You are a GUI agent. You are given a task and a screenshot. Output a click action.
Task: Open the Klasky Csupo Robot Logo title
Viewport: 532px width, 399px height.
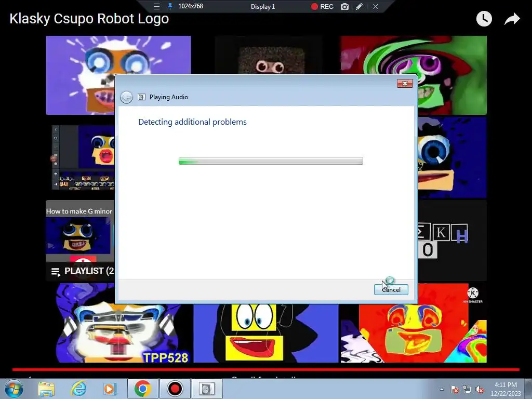[89, 19]
